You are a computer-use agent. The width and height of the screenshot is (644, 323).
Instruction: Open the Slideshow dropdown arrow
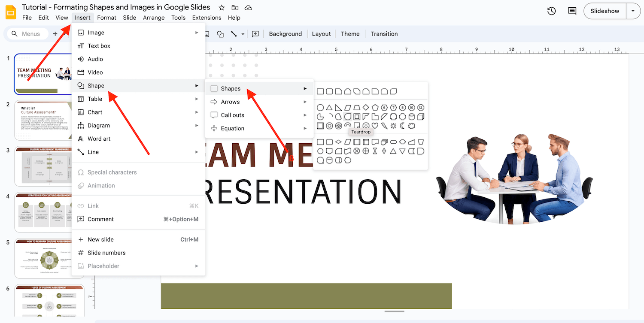click(x=633, y=11)
